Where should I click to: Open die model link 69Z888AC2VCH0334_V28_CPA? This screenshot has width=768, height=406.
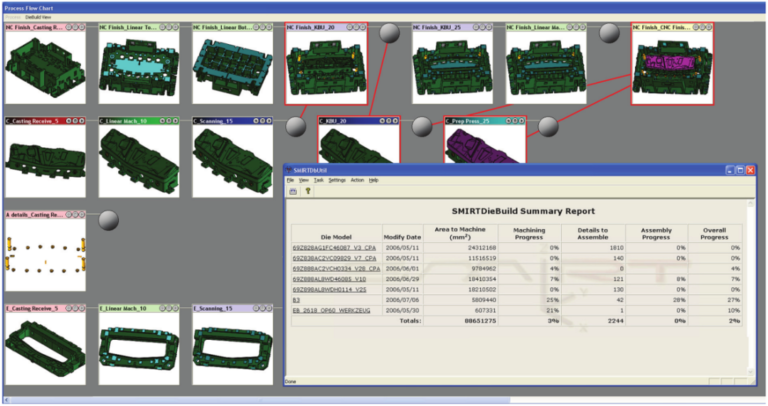pos(336,269)
